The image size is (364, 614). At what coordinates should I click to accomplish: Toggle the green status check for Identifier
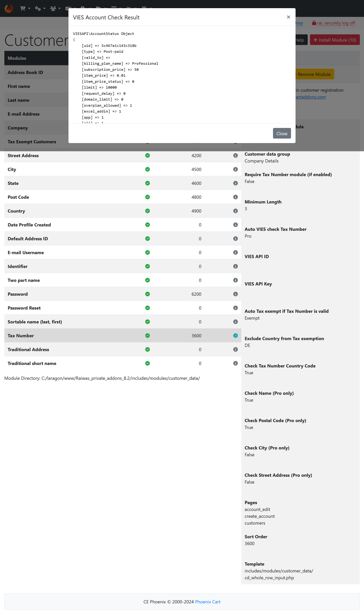tap(147, 266)
